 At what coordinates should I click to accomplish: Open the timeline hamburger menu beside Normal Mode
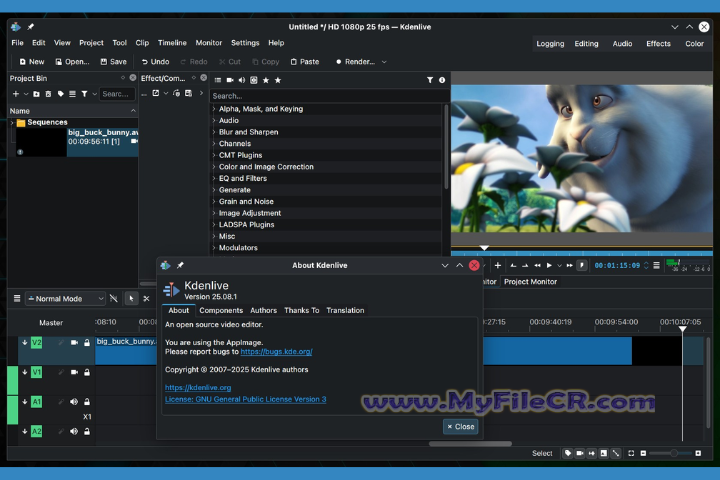(x=17, y=299)
